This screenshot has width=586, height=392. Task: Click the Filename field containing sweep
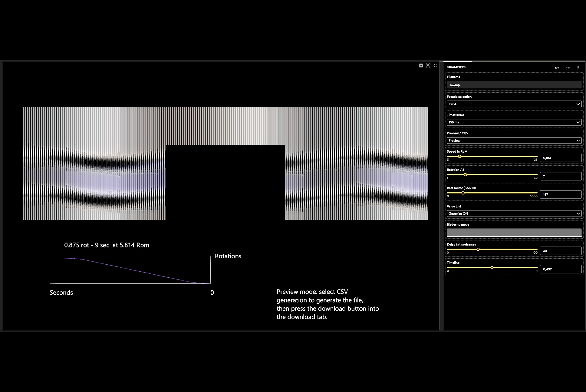click(514, 85)
